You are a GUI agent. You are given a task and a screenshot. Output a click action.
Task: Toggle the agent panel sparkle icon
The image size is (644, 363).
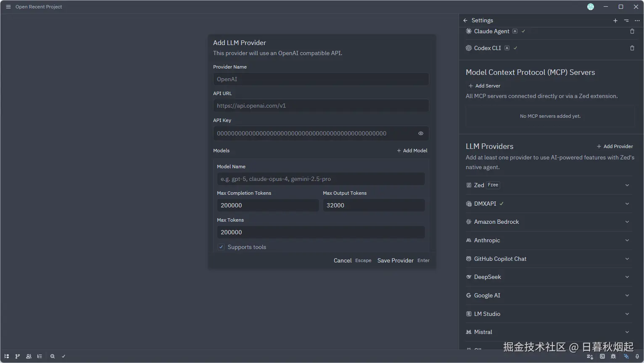(626, 356)
